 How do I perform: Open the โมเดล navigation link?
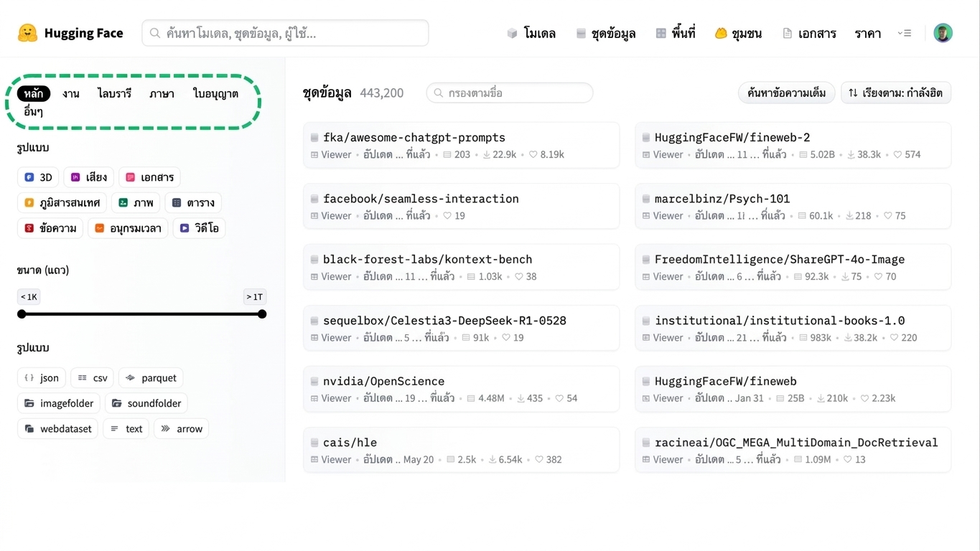coord(531,33)
